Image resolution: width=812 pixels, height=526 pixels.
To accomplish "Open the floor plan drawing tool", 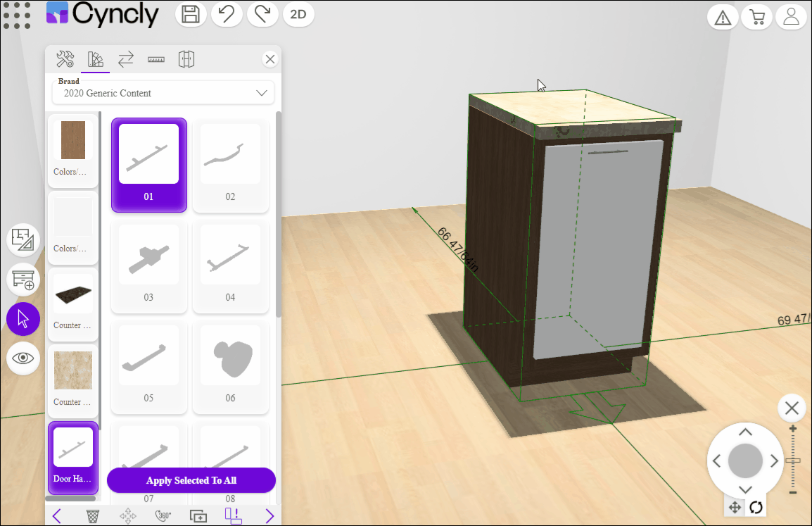I will coord(23,240).
